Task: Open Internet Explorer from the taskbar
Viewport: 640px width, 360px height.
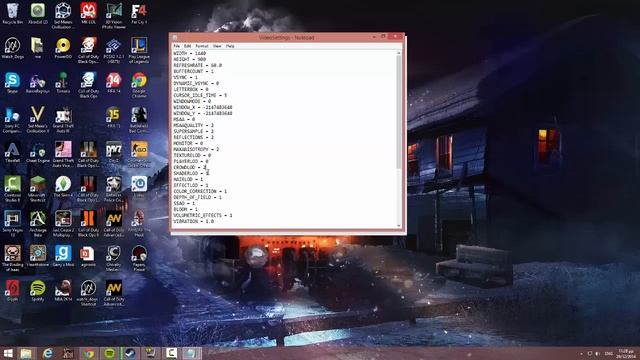Action: coord(47,353)
